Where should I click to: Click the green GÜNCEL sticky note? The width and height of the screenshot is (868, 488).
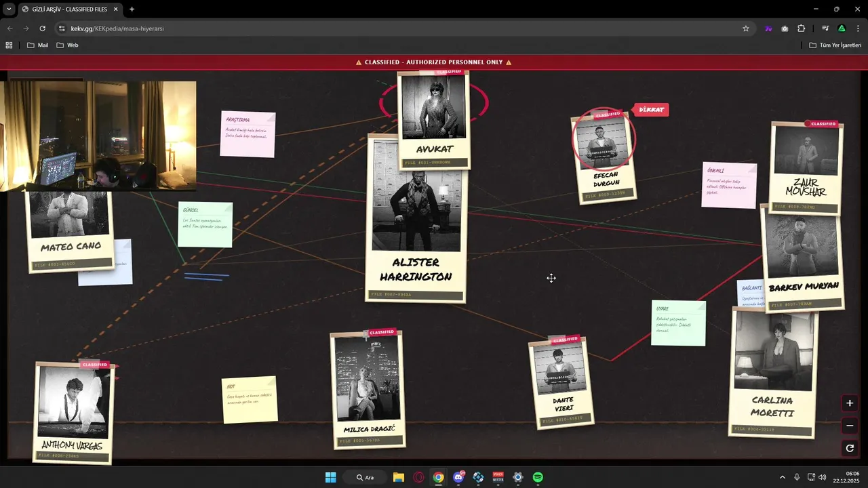pyautogui.click(x=205, y=224)
